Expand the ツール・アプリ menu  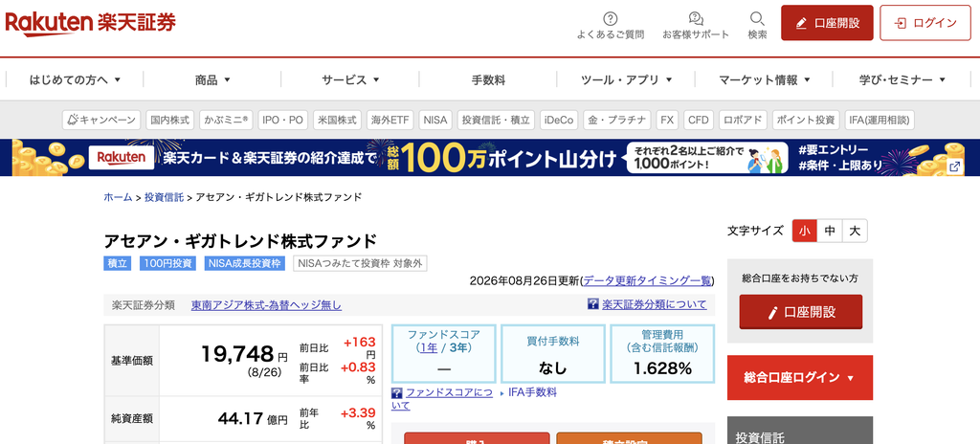(x=626, y=79)
